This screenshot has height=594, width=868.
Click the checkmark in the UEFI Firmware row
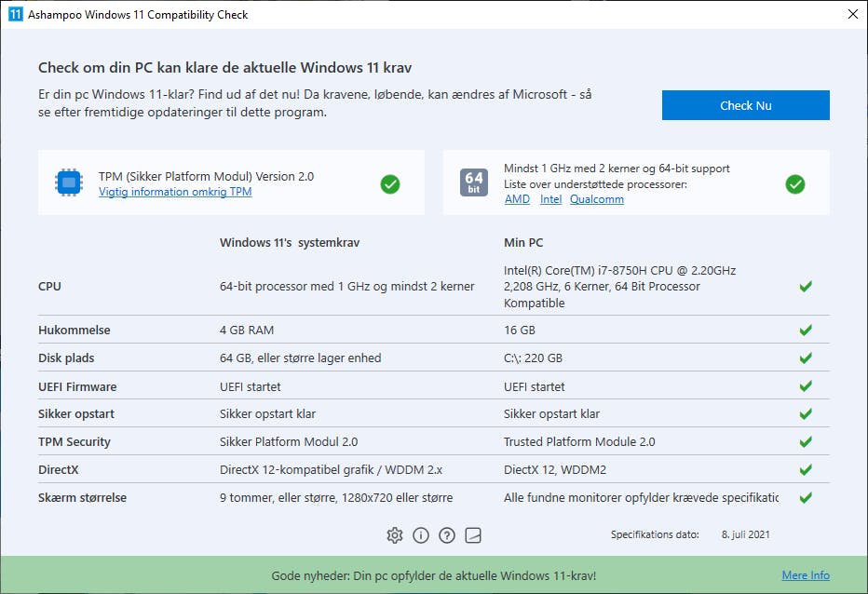click(x=806, y=385)
